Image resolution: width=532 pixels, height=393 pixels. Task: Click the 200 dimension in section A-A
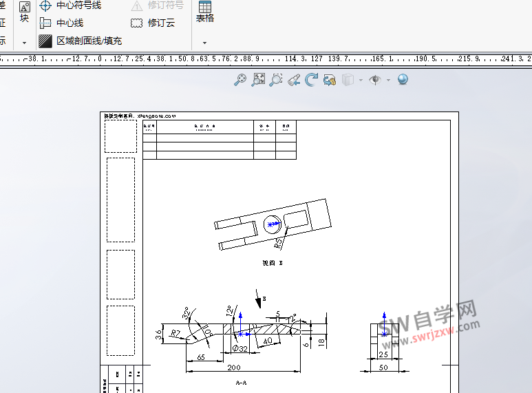coord(234,368)
